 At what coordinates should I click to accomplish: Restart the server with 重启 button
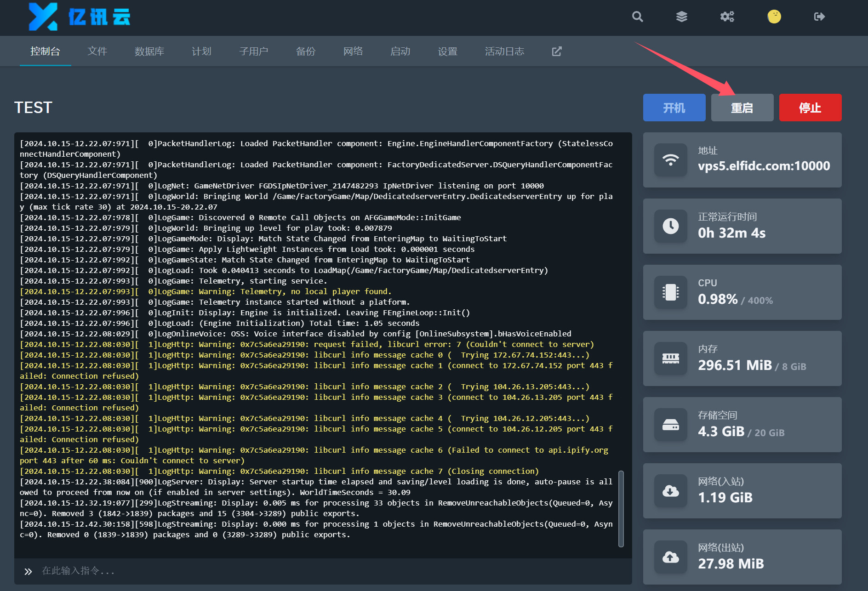click(x=742, y=108)
